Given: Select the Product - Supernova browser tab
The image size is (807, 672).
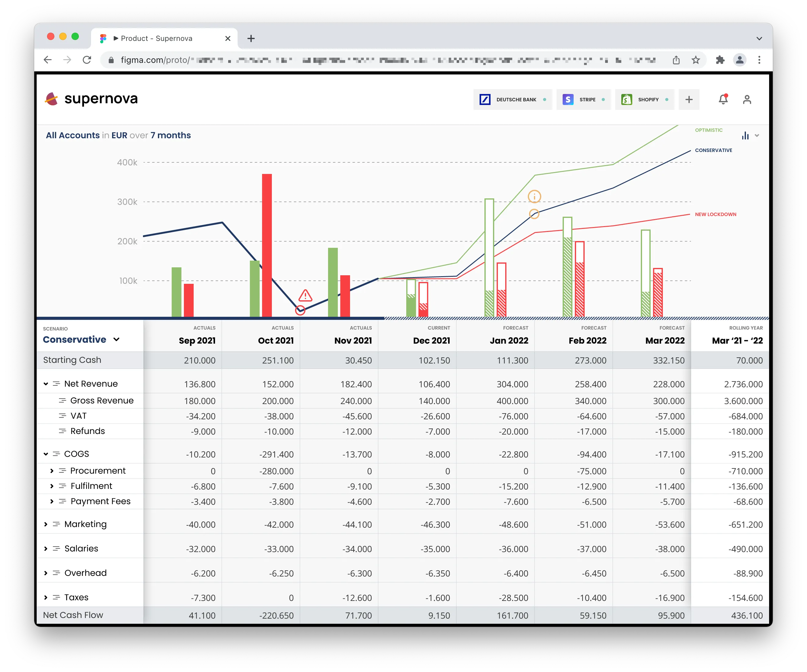Looking at the screenshot, I should pyautogui.click(x=156, y=38).
